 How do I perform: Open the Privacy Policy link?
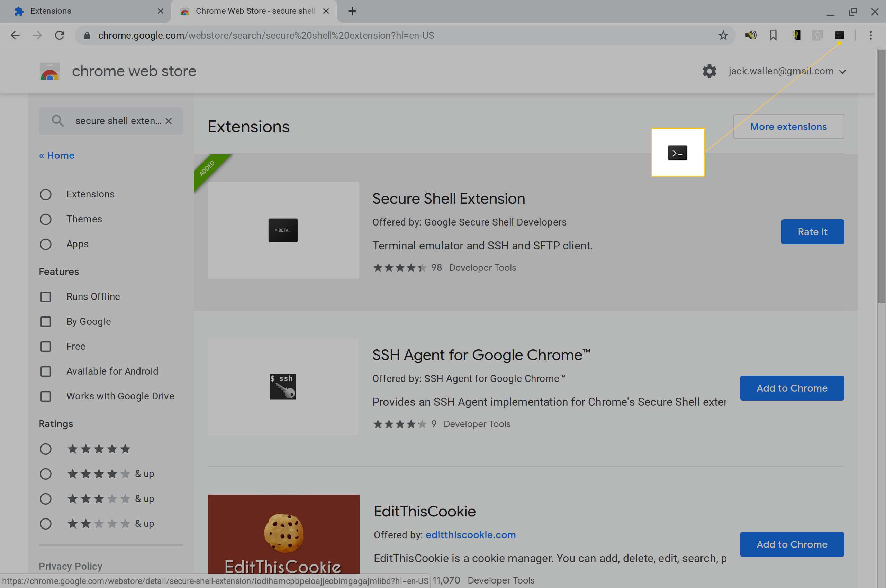[71, 566]
